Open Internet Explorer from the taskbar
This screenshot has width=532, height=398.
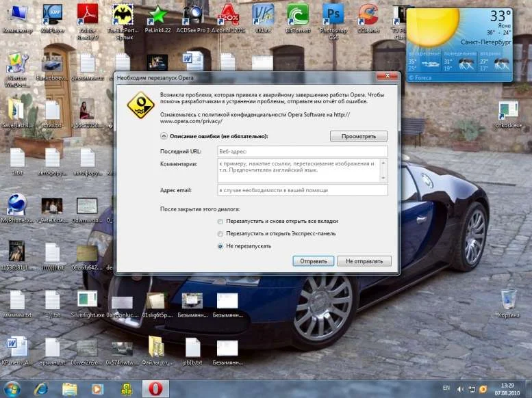41,388
